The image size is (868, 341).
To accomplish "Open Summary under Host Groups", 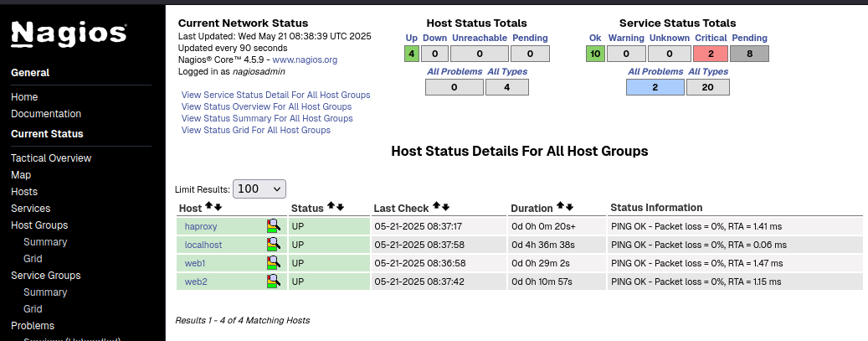I will pos(45,242).
